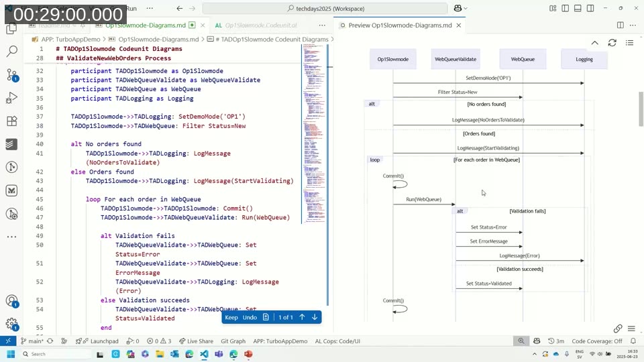
Task: Click the main* branch indicator
Action: [32, 341]
